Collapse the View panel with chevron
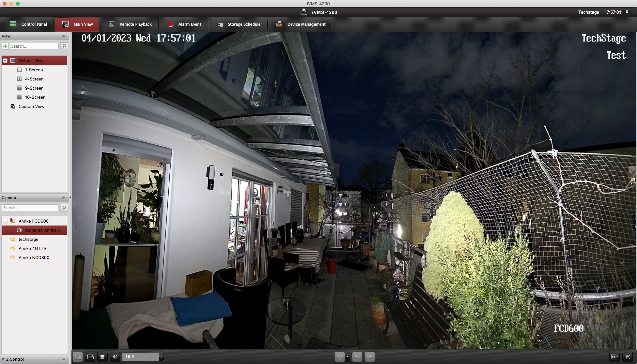Viewport: 637px width, 364px height. (x=64, y=36)
